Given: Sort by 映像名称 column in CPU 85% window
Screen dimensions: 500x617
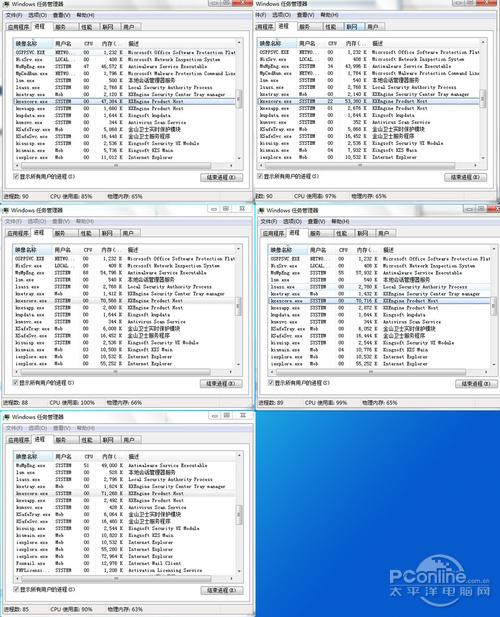Looking at the screenshot, I should pyautogui.click(x=33, y=43).
